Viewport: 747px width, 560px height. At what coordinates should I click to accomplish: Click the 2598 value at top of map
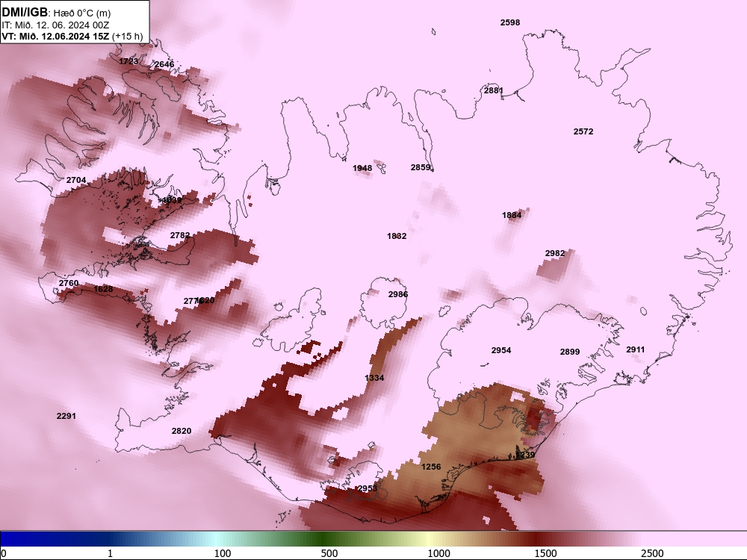[509, 22]
